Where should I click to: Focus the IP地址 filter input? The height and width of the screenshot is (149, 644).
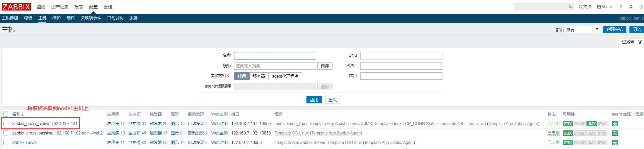[x=401, y=66]
